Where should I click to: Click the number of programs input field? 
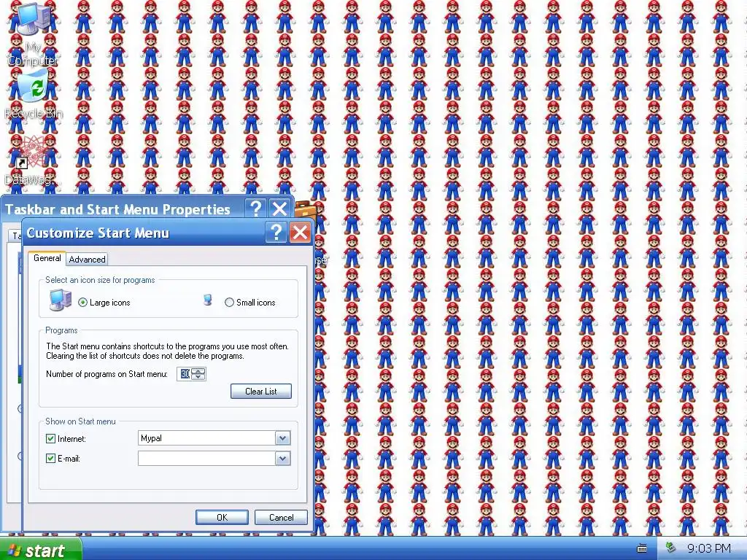(x=185, y=374)
